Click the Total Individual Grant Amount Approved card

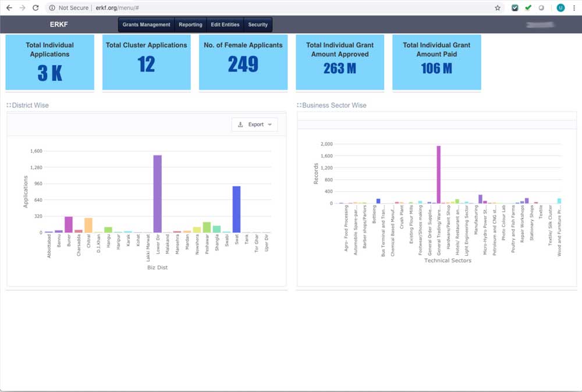(340, 62)
